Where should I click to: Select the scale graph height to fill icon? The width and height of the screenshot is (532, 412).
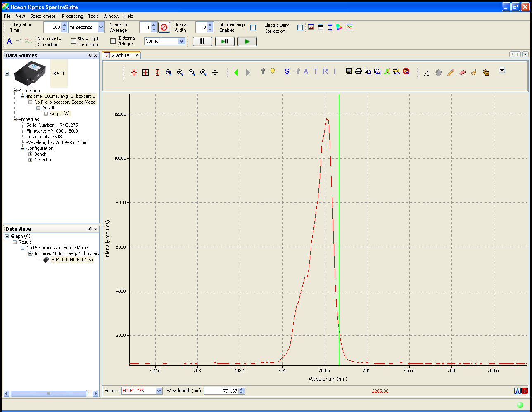[x=157, y=72]
